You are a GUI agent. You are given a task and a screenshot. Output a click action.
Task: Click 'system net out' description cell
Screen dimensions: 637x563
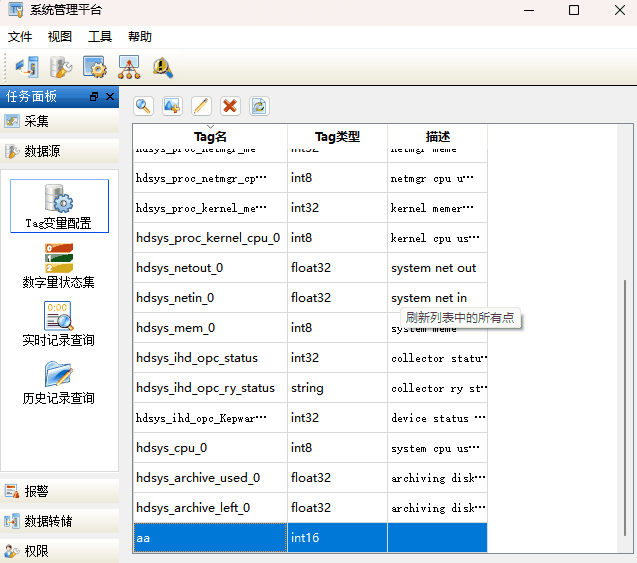pos(438,268)
